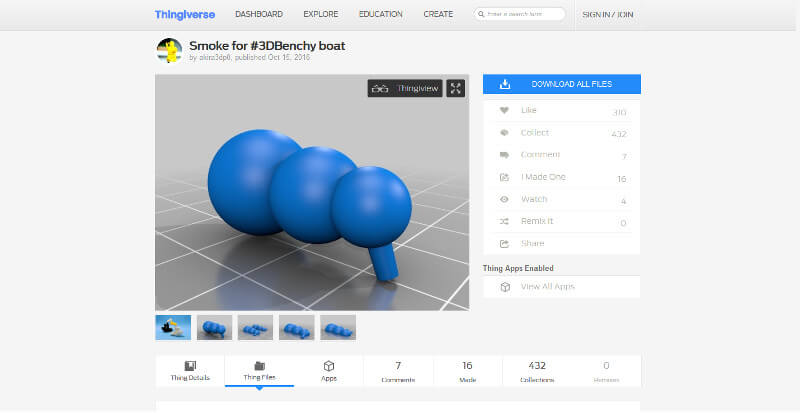Open the Apps tab
This screenshot has height=413, width=800.
pyautogui.click(x=328, y=371)
